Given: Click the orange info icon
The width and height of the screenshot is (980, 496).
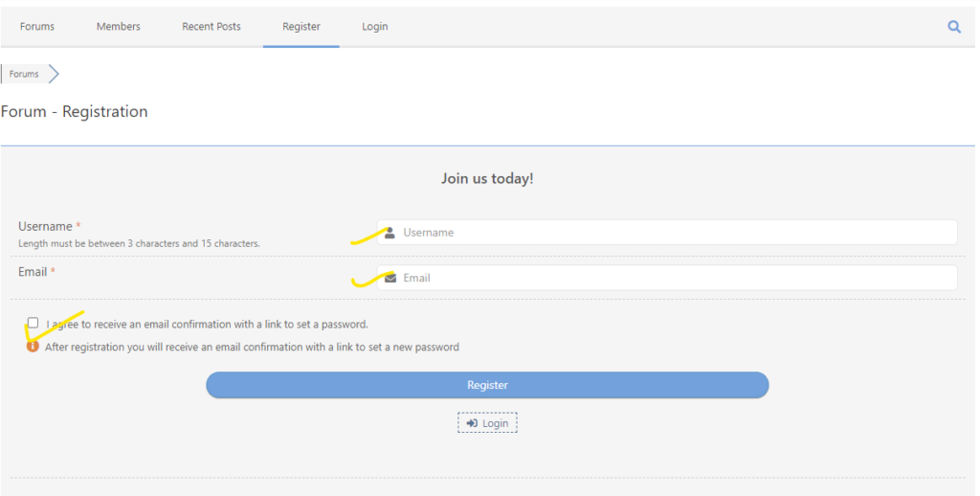Looking at the screenshot, I should point(33,347).
